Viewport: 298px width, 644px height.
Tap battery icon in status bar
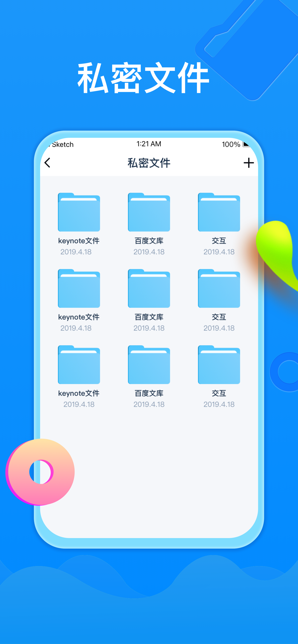coord(246,144)
